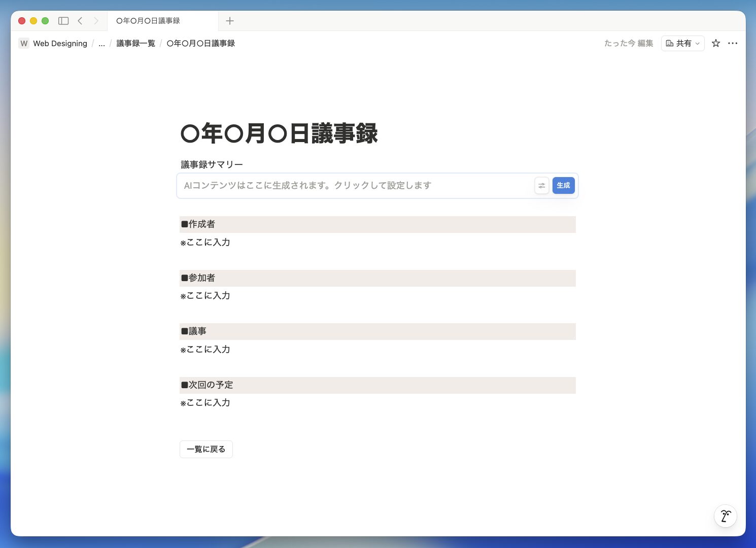The height and width of the screenshot is (548, 756).
Task: Expand the collapsed breadcrumb ellipsis
Action: [101, 44]
